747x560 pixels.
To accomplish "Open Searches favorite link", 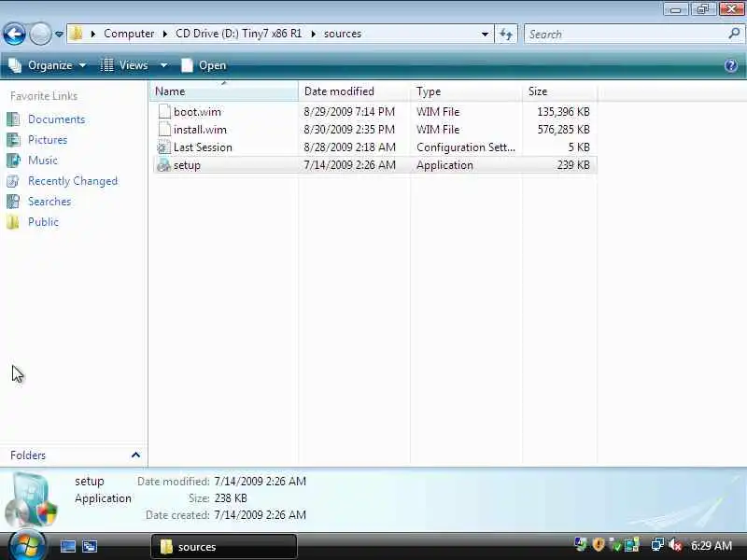I will click(49, 202).
